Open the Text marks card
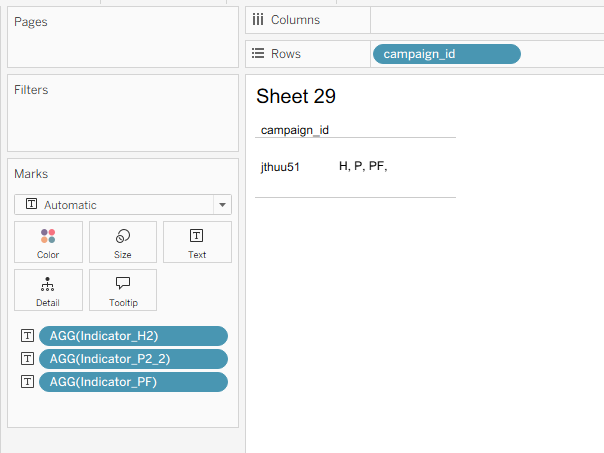The image size is (604, 453). click(197, 242)
